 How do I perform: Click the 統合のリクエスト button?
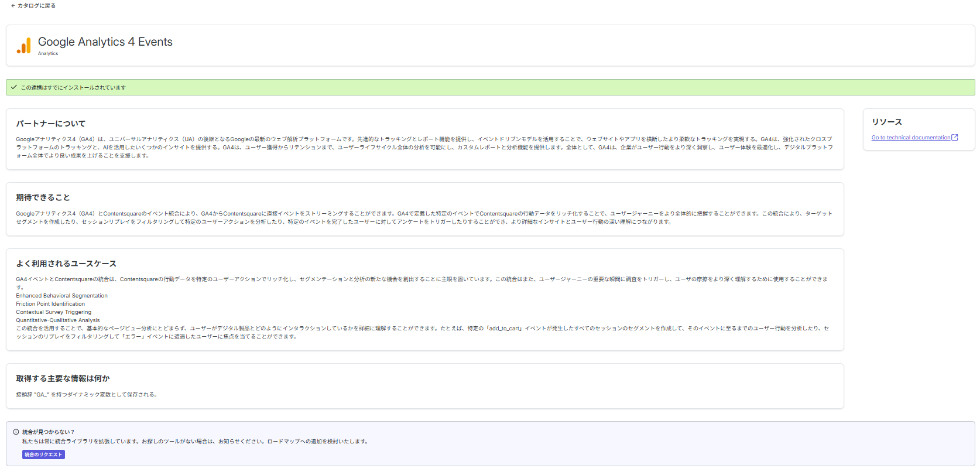pyautogui.click(x=43, y=455)
